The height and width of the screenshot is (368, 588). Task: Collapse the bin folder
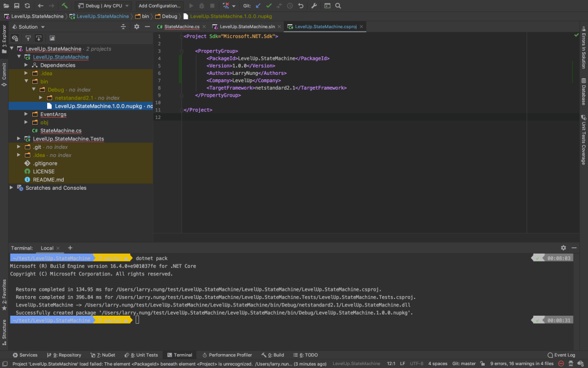coord(26,81)
